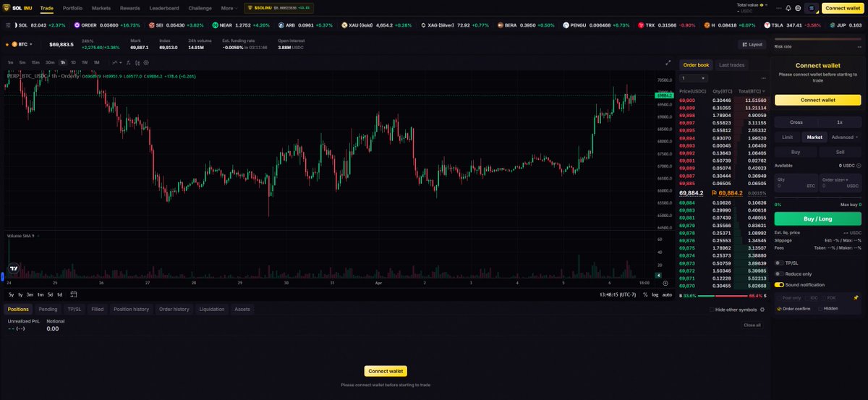The image size is (868, 400).
Task: Uncheck the Order confirm checkbox
Action: (779, 308)
